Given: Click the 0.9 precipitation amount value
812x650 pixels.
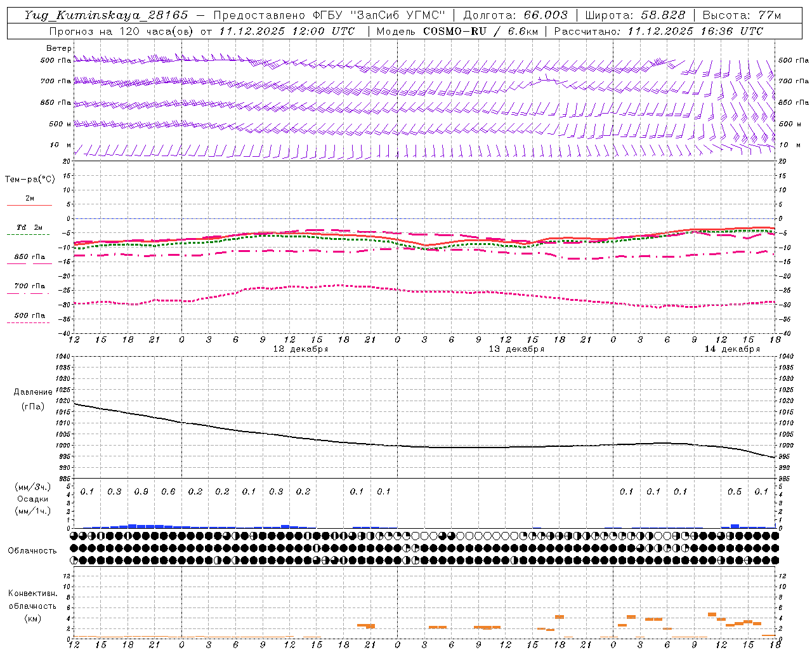Looking at the screenshot, I should (141, 492).
